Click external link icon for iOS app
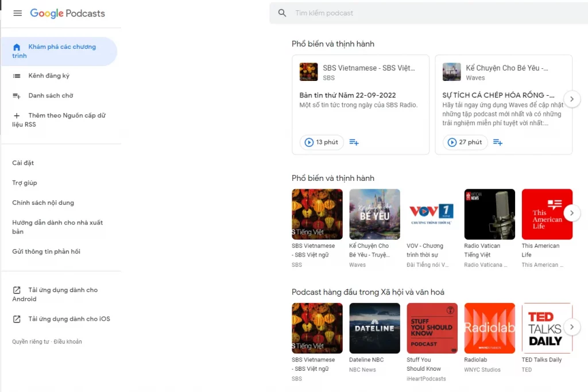The height and width of the screenshot is (392, 588). point(17,319)
